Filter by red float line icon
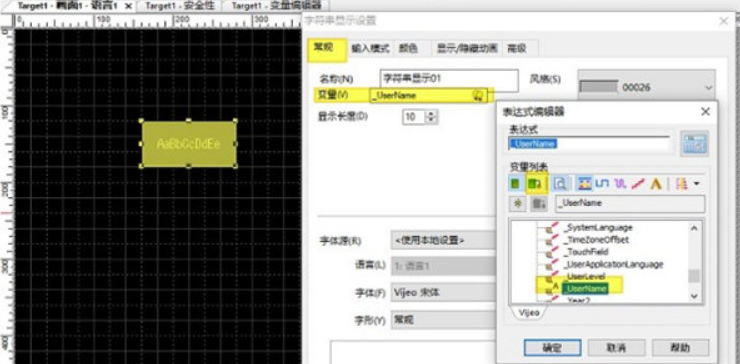The image size is (740, 364). tap(638, 184)
